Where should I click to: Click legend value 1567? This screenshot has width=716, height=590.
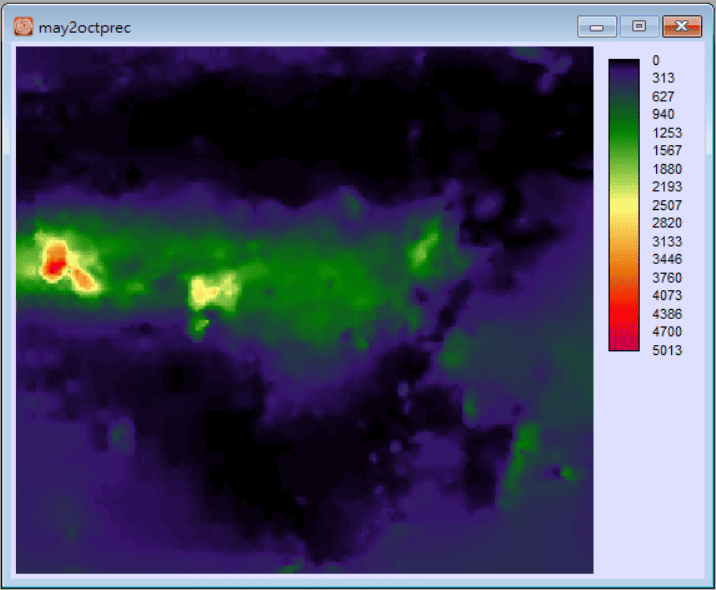click(667, 151)
